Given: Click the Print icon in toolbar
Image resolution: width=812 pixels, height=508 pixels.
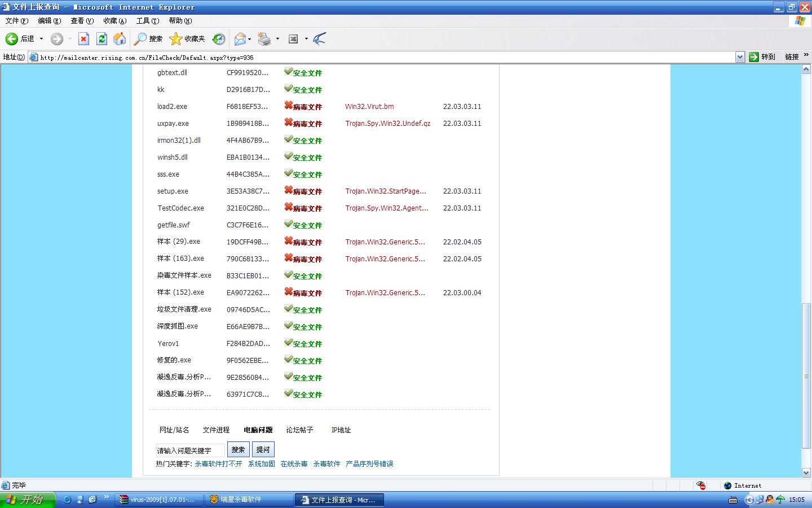Looking at the screenshot, I should (264, 39).
